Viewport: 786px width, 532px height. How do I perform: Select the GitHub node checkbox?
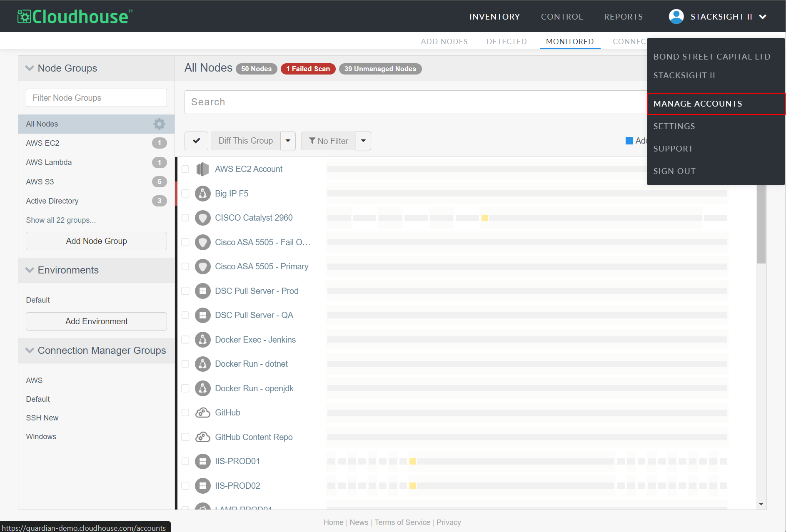185,413
